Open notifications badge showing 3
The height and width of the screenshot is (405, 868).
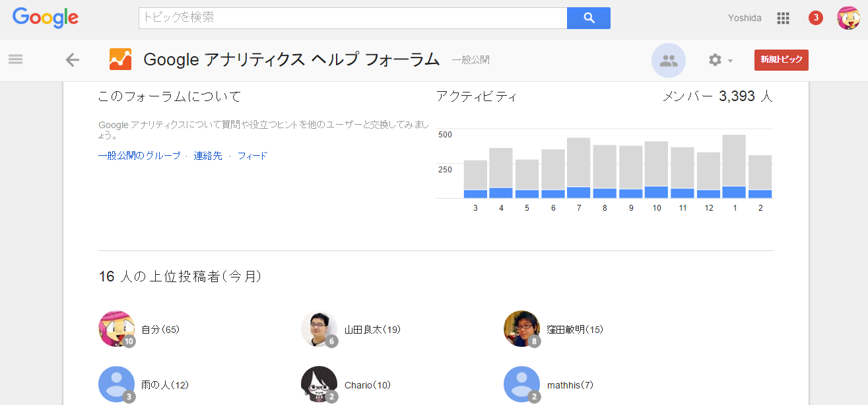816,18
